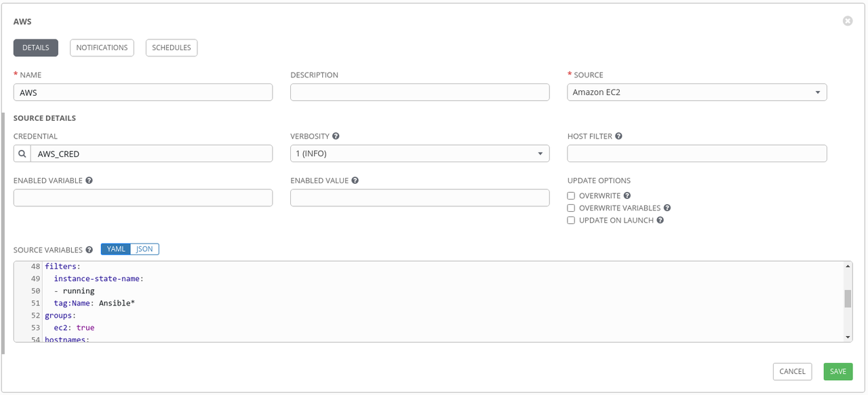
Task: Click inside the Description field
Action: pos(419,92)
